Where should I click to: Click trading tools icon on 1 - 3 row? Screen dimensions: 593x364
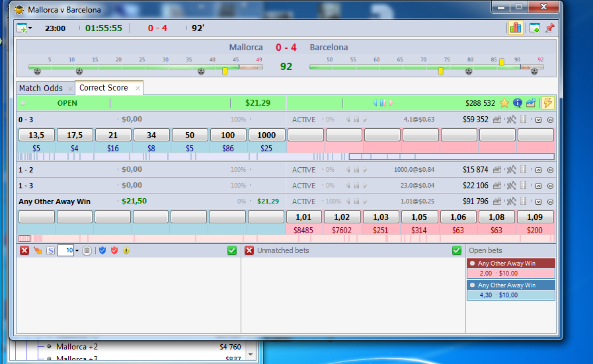point(511,186)
